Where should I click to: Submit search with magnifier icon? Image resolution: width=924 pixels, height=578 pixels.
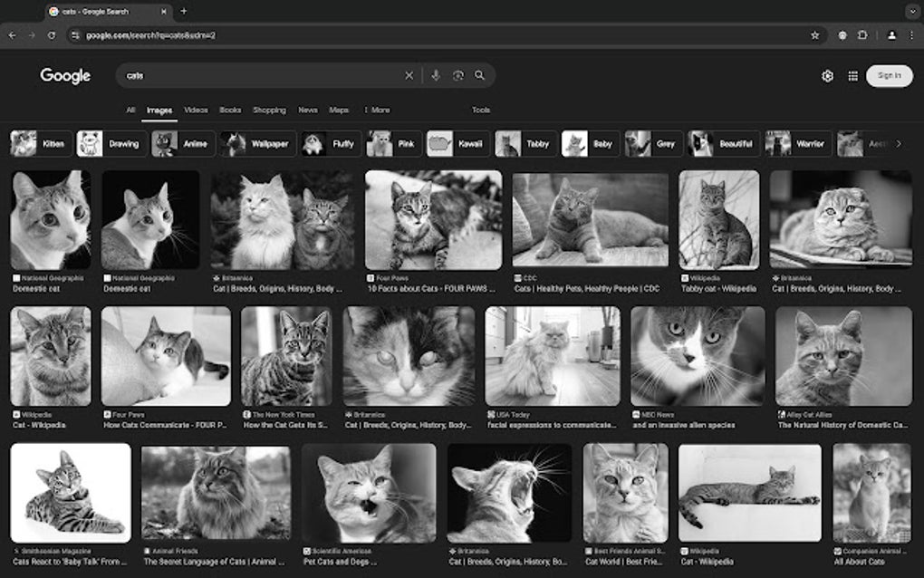480,75
